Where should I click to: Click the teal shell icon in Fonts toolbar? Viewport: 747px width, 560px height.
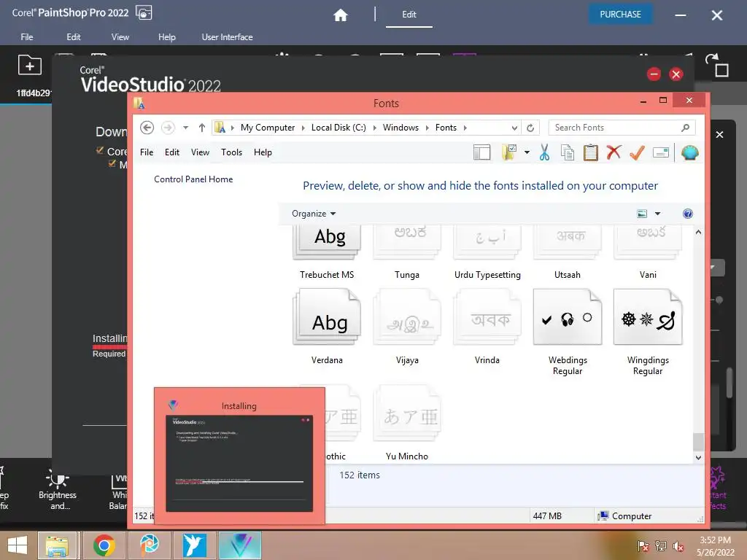689,152
